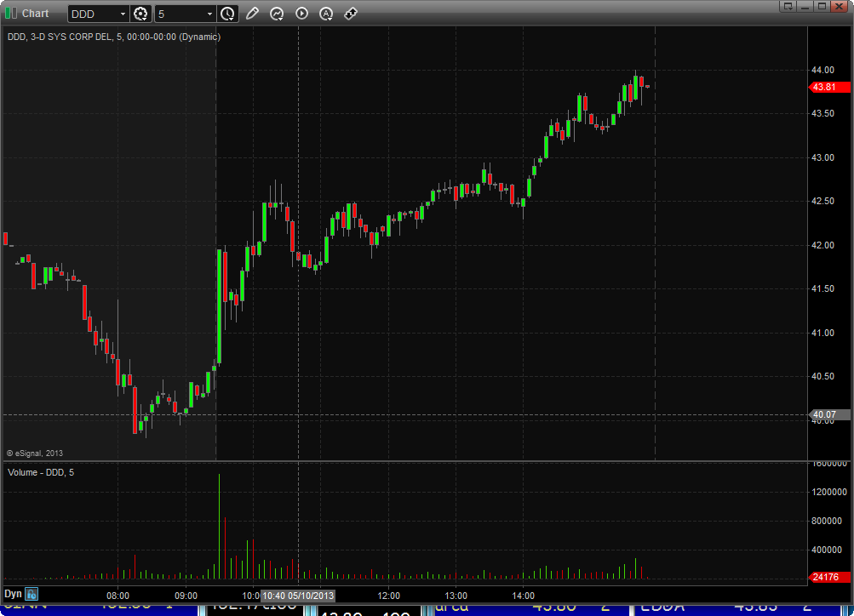This screenshot has height=616, width=854.
Task: Open the time template clock menu
Action: 227,14
